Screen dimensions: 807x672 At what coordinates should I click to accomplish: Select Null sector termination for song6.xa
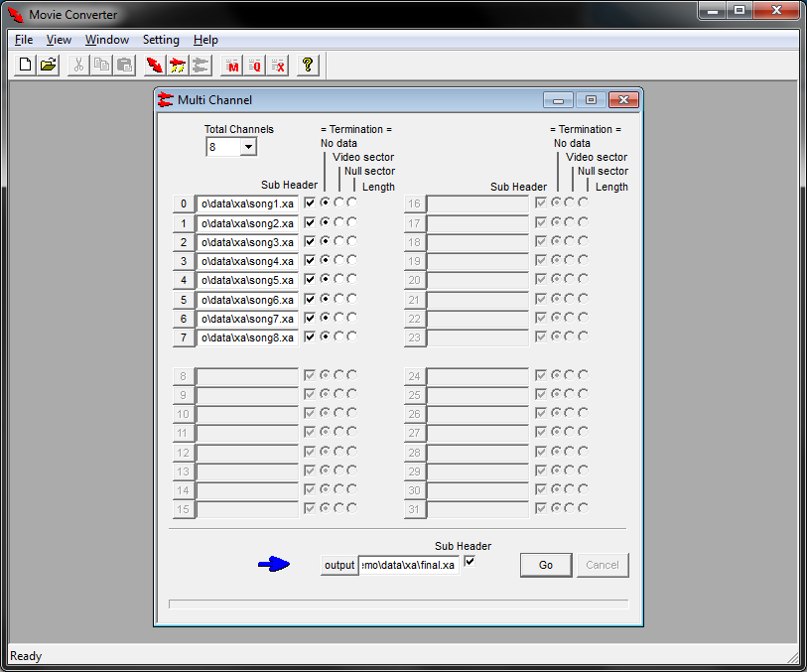(x=352, y=299)
